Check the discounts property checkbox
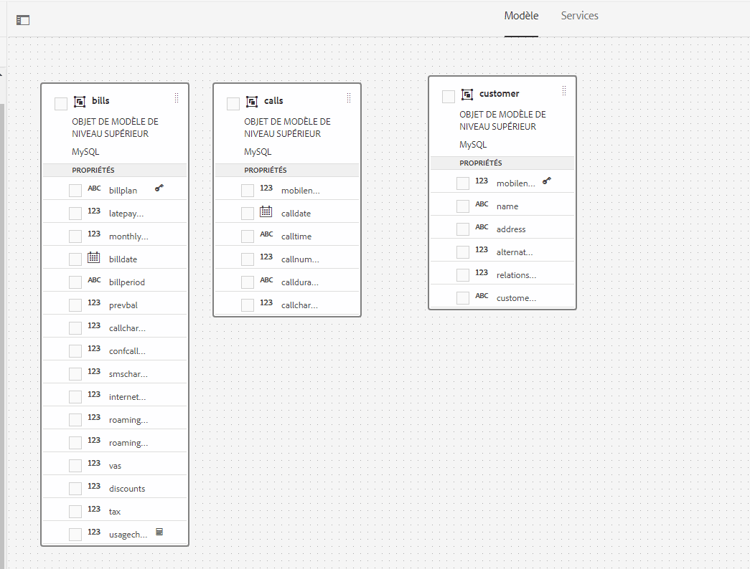This screenshot has height=569, width=750. pyautogui.click(x=75, y=489)
